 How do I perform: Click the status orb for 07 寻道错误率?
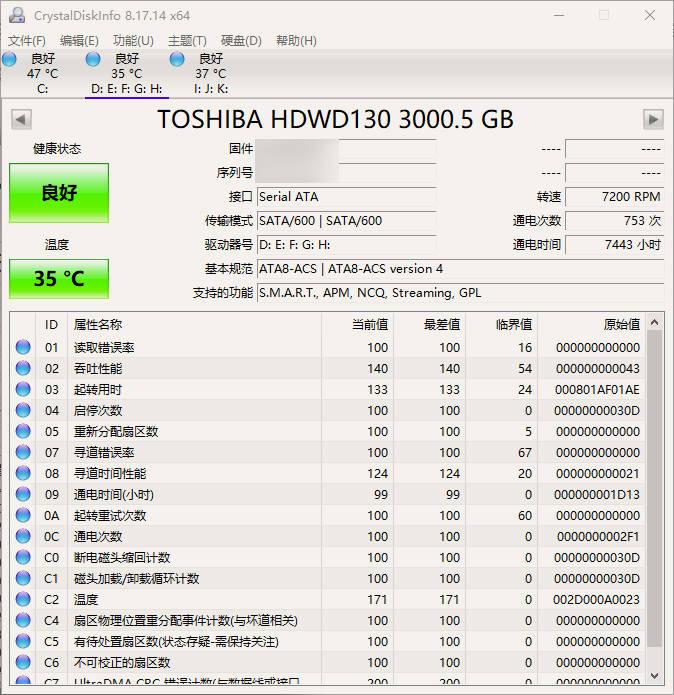[x=23, y=452]
